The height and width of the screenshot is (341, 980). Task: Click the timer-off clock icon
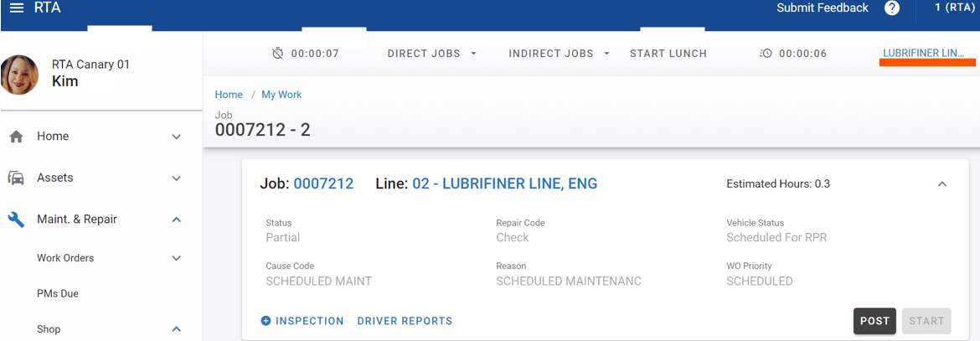278,54
